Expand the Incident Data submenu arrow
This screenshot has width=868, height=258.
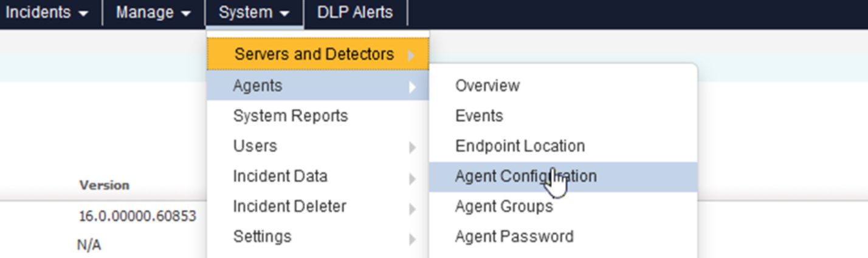coord(412,178)
